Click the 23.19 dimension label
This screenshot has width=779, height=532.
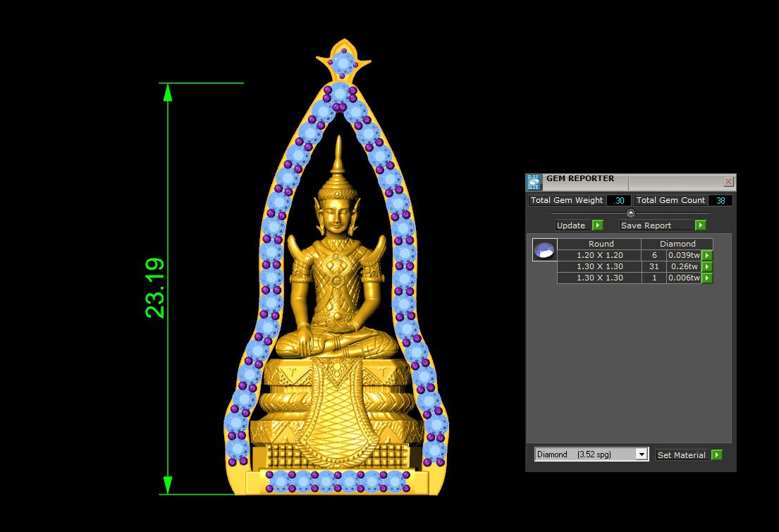[x=154, y=287]
